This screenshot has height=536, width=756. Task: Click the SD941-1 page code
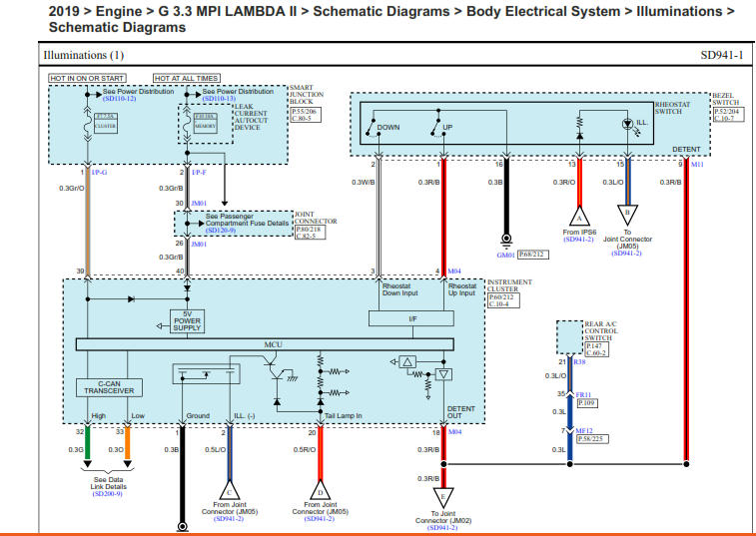[722, 55]
